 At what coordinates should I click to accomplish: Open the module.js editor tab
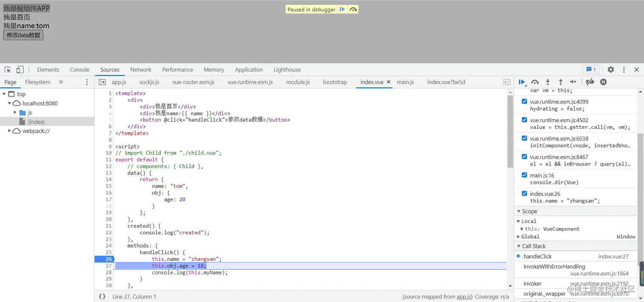pos(298,82)
